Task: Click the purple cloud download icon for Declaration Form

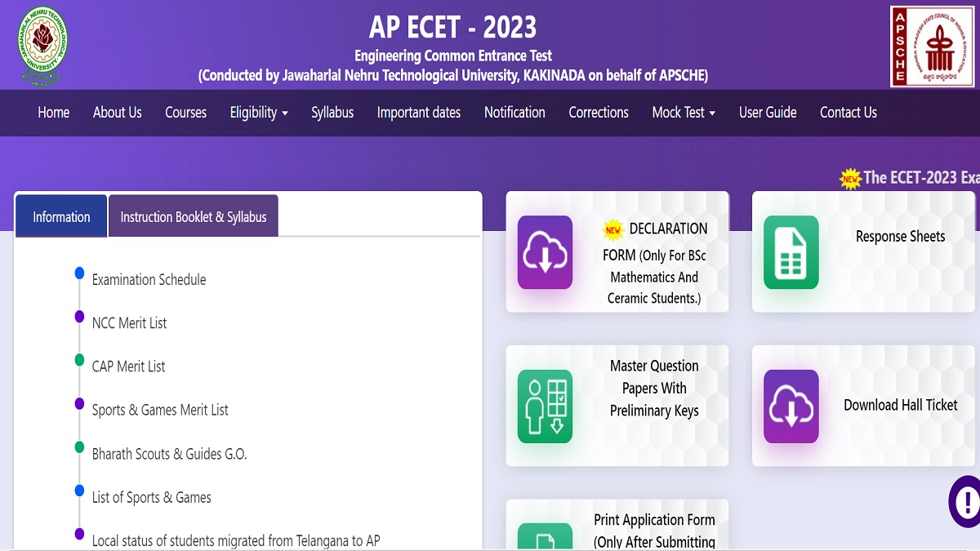Action: tap(545, 252)
